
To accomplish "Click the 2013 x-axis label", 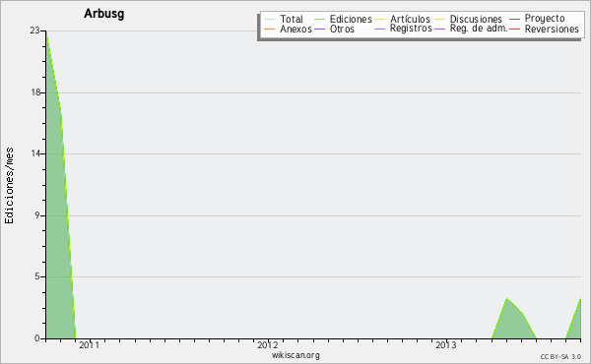I will pos(446,345).
